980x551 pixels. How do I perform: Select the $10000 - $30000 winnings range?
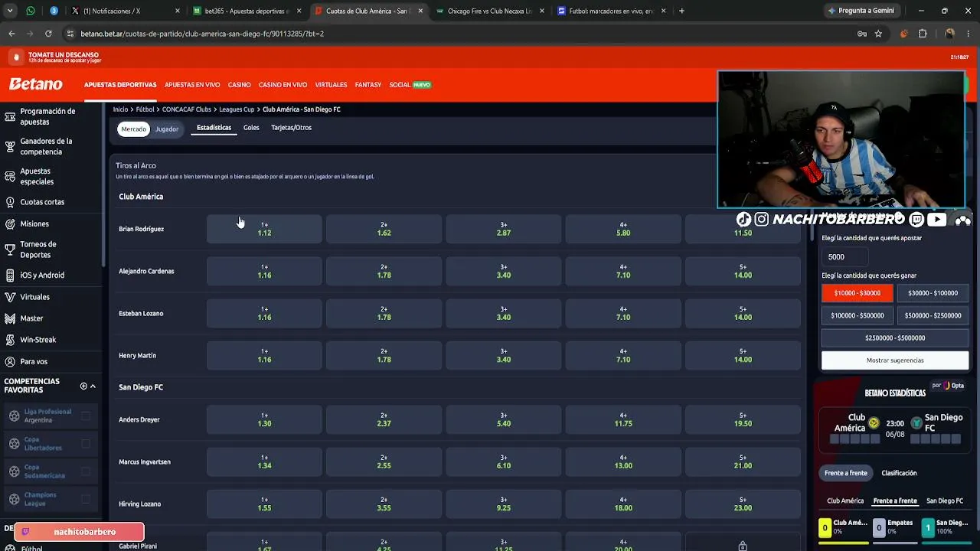tap(857, 293)
